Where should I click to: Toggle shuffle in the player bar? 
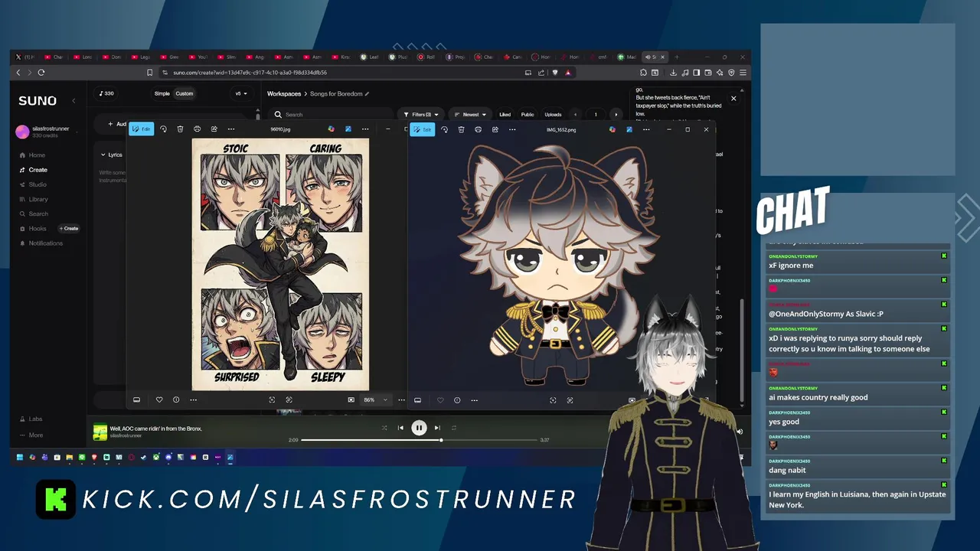click(384, 428)
